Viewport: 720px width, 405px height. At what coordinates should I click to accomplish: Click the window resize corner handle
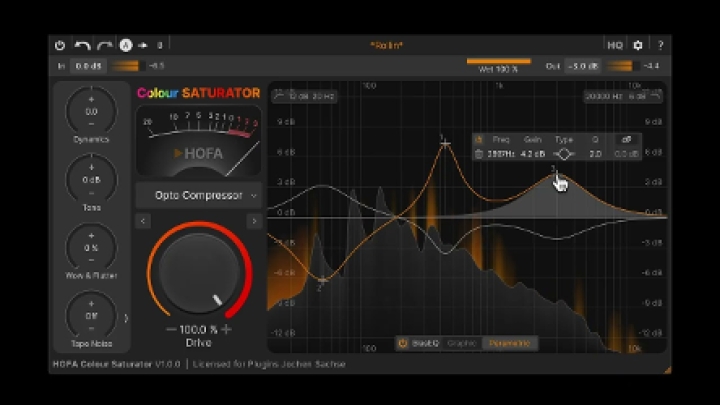point(667,370)
